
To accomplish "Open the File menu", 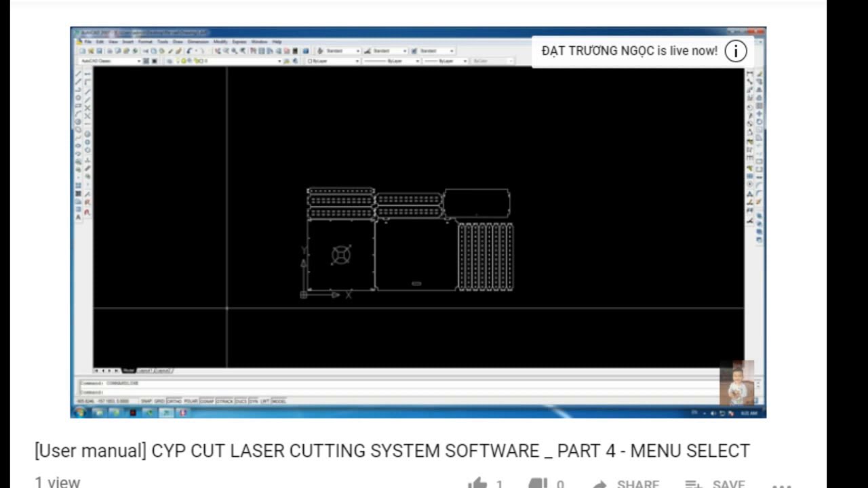I will (88, 41).
